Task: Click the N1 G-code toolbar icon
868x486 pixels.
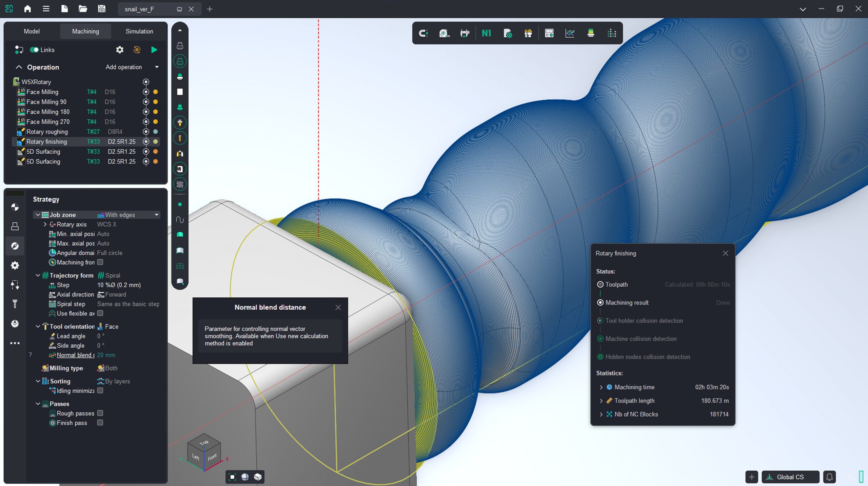Action: coord(486,33)
